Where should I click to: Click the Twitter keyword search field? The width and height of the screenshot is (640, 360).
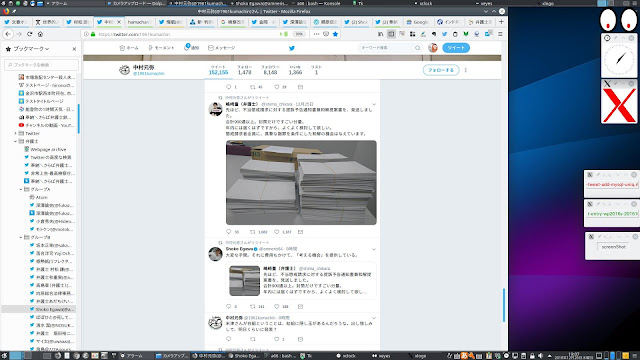click(390, 48)
